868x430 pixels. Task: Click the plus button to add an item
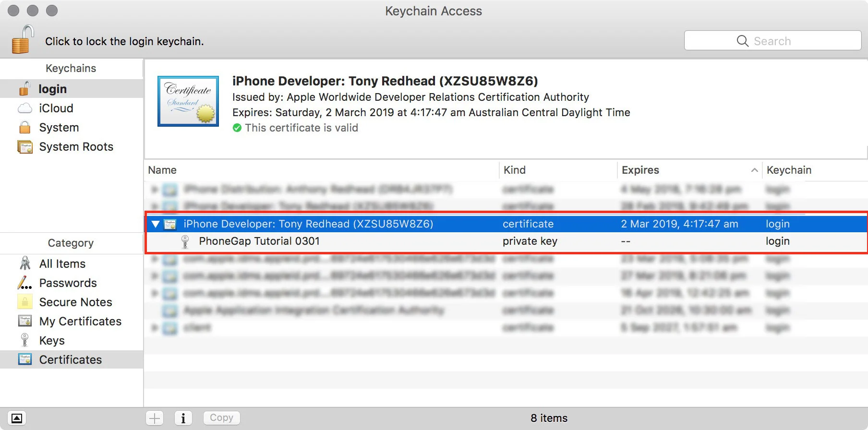tap(155, 418)
